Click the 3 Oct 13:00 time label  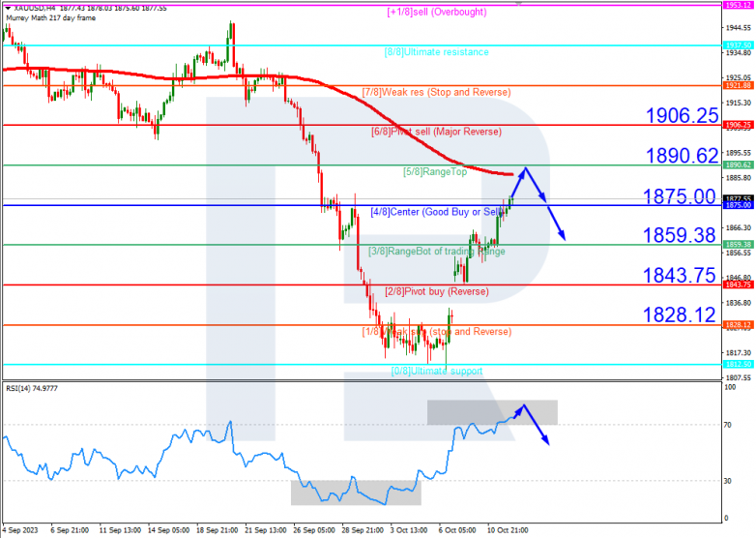(409, 530)
